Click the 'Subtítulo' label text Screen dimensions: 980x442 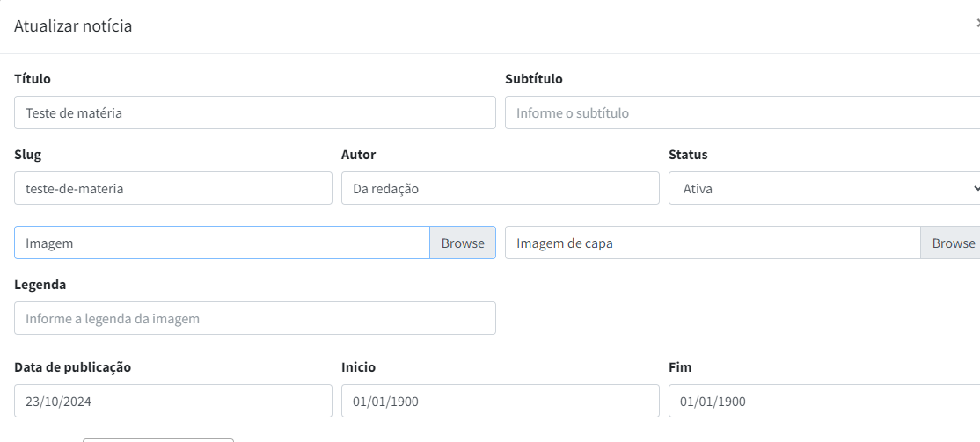[533, 79]
